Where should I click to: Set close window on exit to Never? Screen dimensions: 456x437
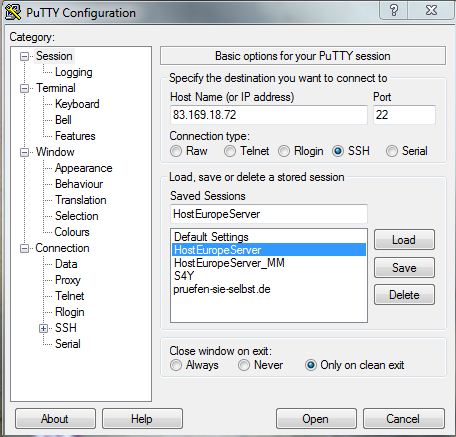[x=244, y=365]
